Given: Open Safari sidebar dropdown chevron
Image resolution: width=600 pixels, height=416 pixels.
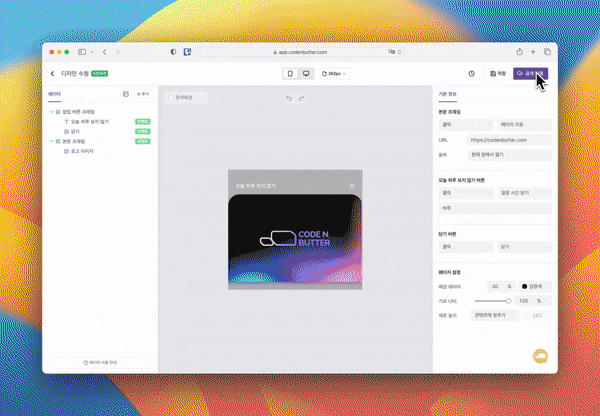Looking at the screenshot, I should coord(92,52).
